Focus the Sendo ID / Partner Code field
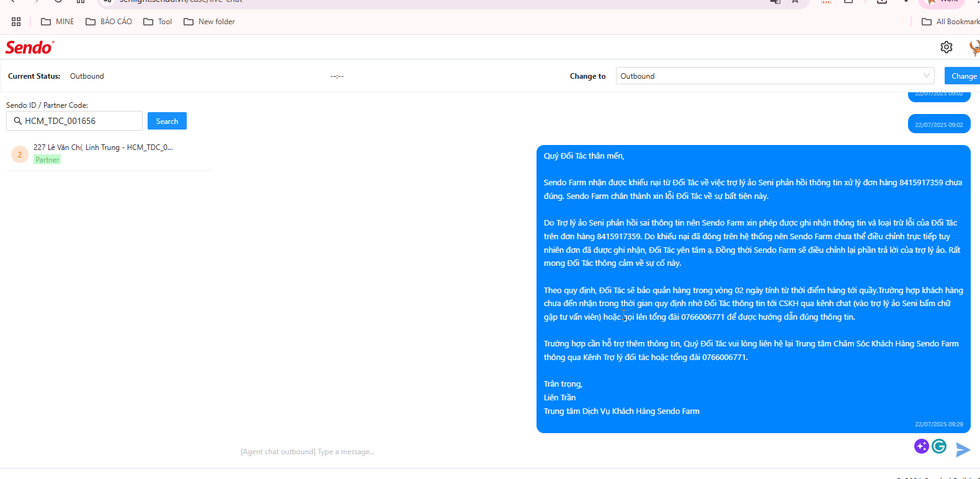The width and height of the screenshot is (980, 479). coord(74,121)
